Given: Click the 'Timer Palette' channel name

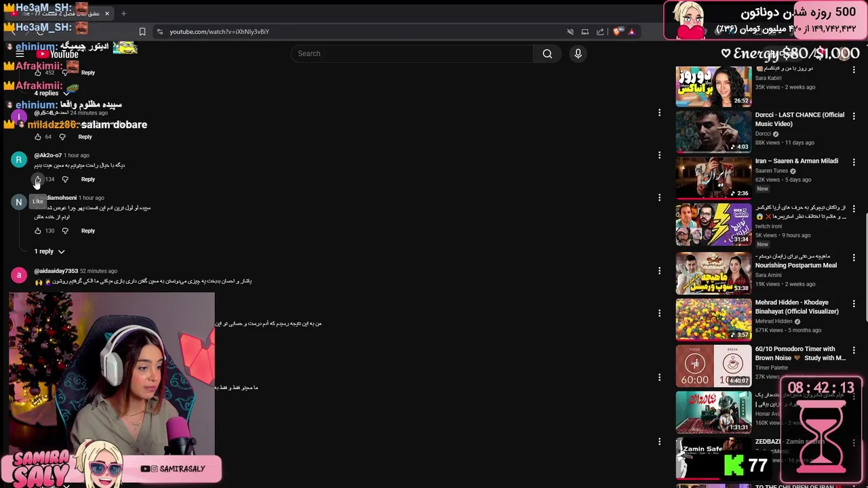Looking at the screenshot, I should (x=772, y=368).
